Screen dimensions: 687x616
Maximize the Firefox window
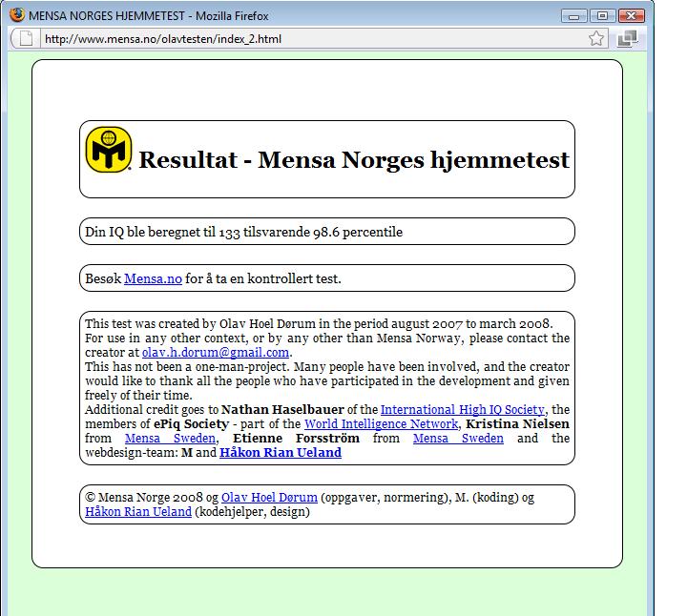602,16
